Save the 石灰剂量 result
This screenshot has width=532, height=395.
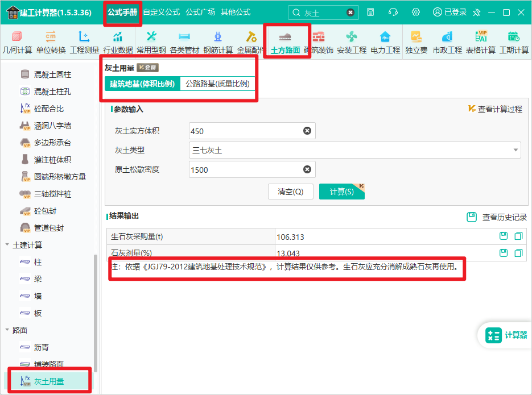pyautogui.click(x=504, y=253)
